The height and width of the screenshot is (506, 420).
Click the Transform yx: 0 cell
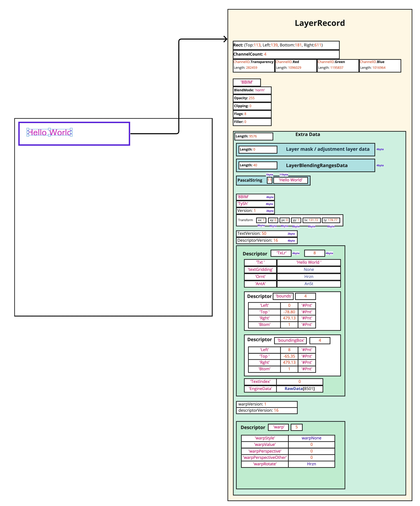point(285,220)
